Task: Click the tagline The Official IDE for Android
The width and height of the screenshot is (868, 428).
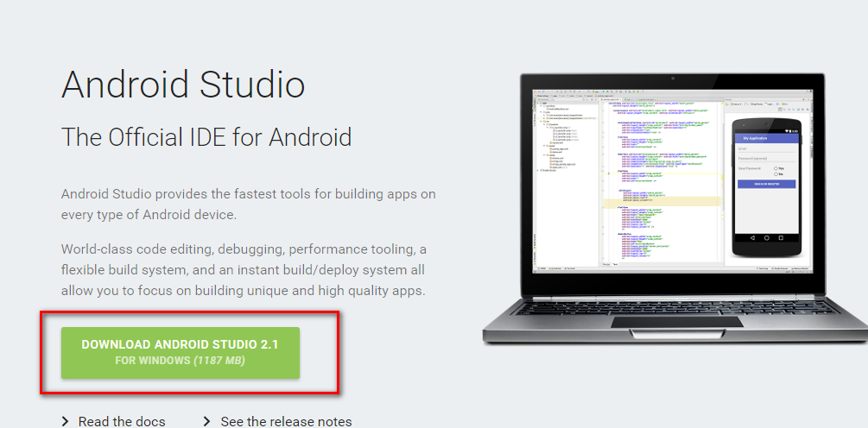Action: point(206,137)
